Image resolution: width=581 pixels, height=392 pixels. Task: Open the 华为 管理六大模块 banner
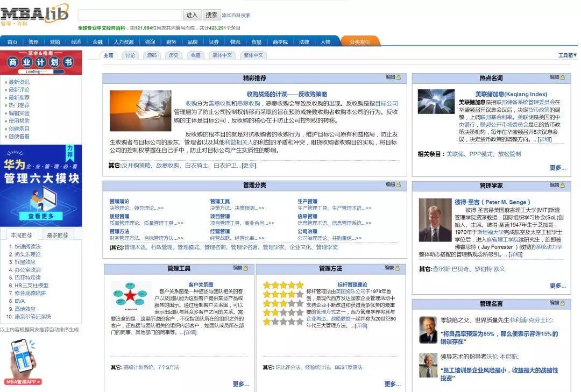point(41,186)
